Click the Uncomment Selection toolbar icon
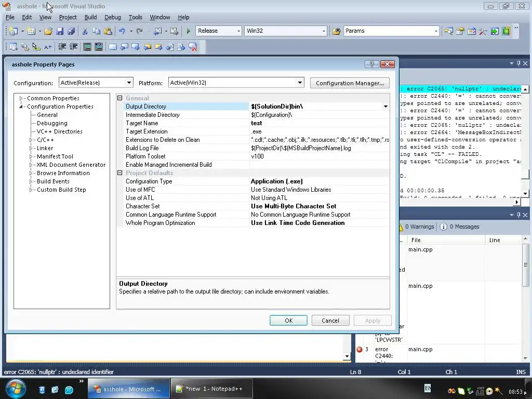 pyautogui.click(x=98, y=47)
